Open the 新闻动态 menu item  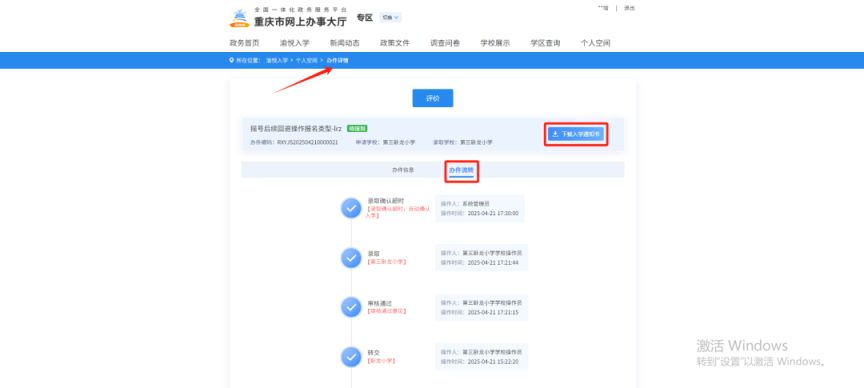pos(345,43)
